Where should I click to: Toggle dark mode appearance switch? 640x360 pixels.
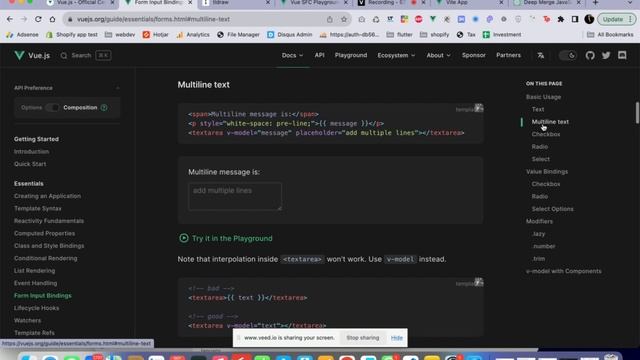[x=567, y=55]
